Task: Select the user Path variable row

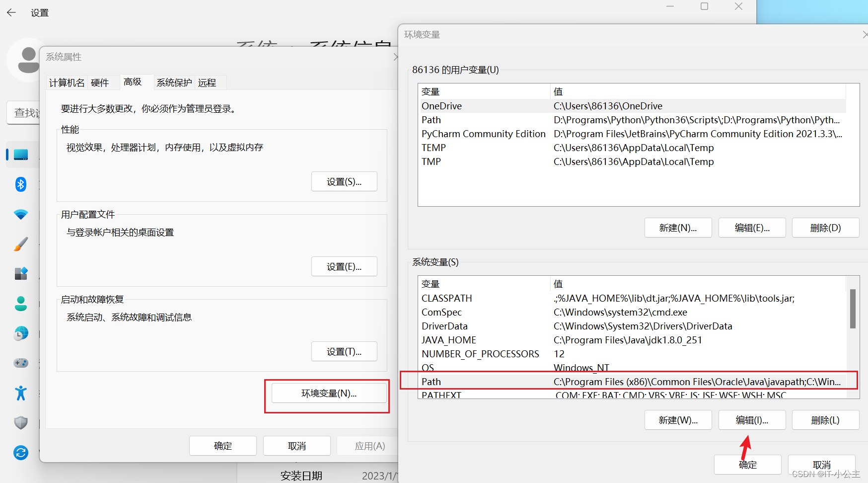Action: 632,120
